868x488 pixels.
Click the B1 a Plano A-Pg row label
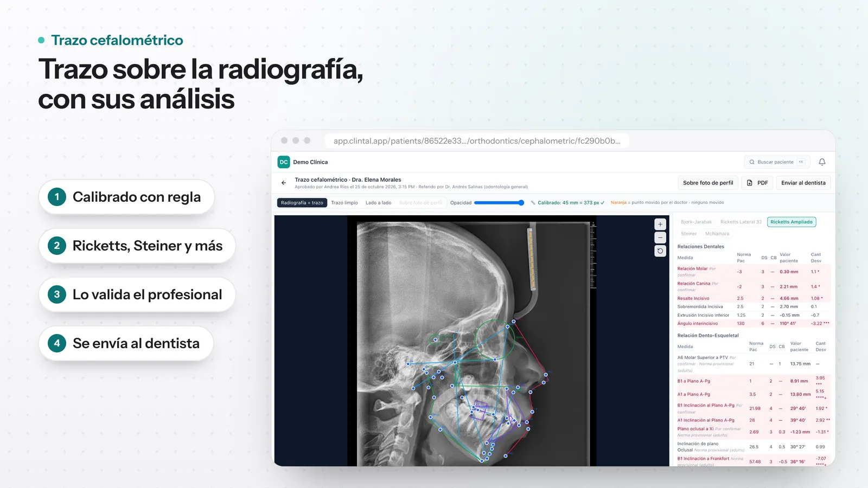[693, 381]
